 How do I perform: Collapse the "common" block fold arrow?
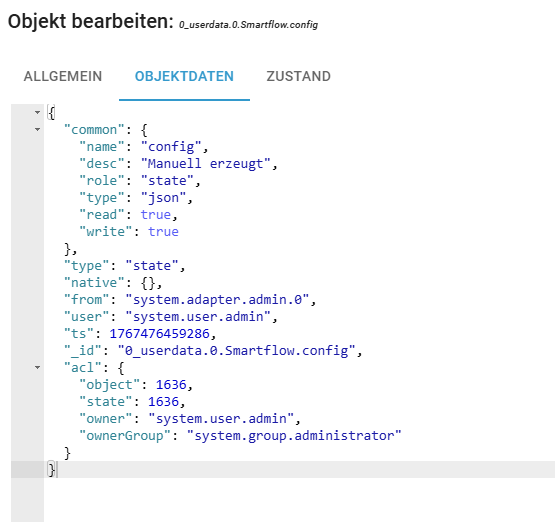pyautogui.click(x=38, y=130)
